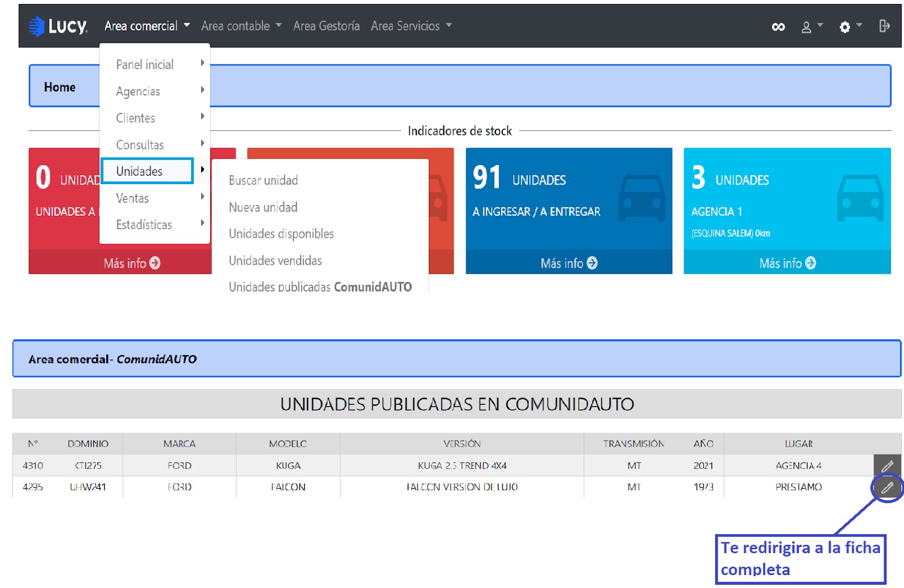The width and height of the screenshot is (904, 588).
Task: Click the 91 count on the blue card
Action: point(487,177)
